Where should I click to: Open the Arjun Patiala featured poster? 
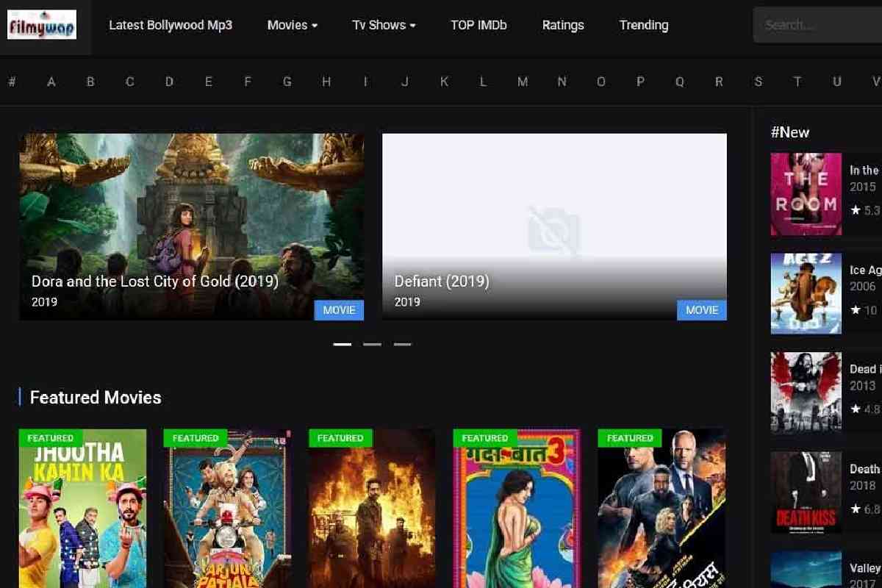(x=227, y=509)
